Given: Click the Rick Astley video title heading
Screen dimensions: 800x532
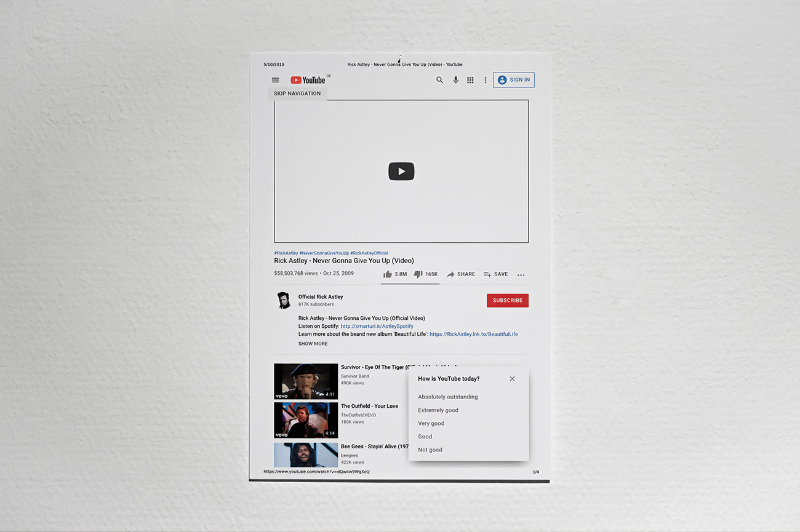Looking at the screenshot, I should point(344,261).
